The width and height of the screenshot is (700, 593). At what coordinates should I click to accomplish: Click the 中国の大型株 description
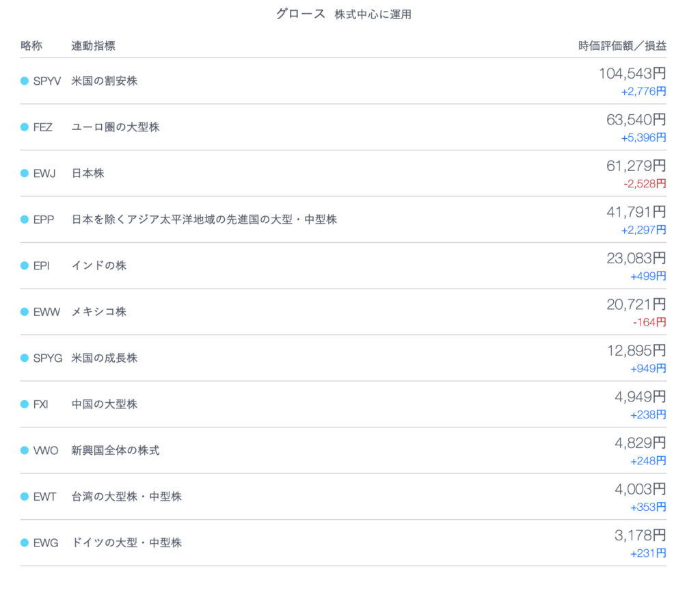point(105,404)
